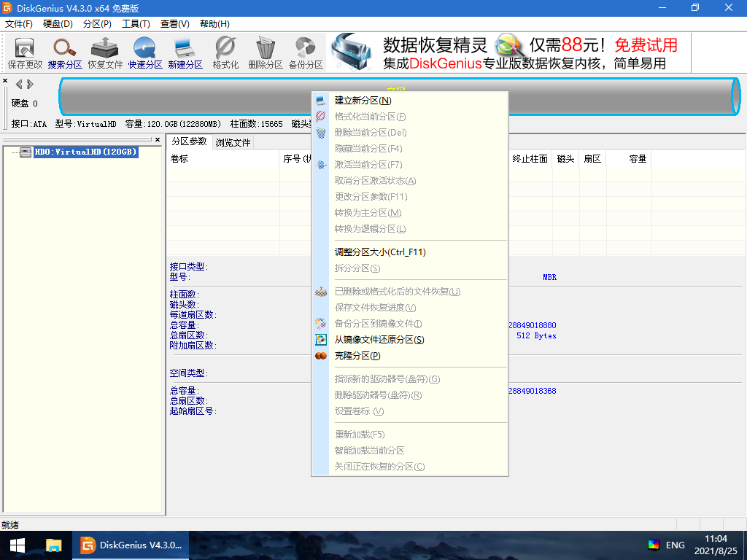Open the 查看(V) menu
The height and width of the screenshot is (560, 747).
pos(175,24)
